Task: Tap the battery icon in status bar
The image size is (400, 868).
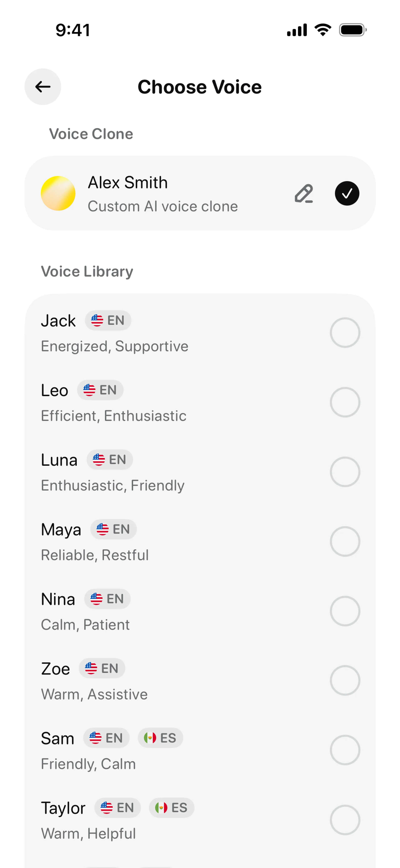Action: (x=352, y=30)
